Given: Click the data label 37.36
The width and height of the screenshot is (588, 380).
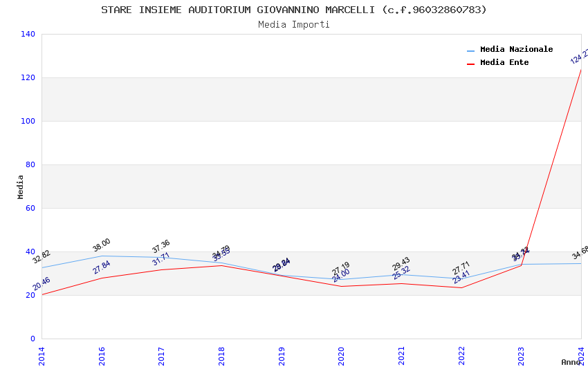Looking at the screenshot, I should coord(161,247).
